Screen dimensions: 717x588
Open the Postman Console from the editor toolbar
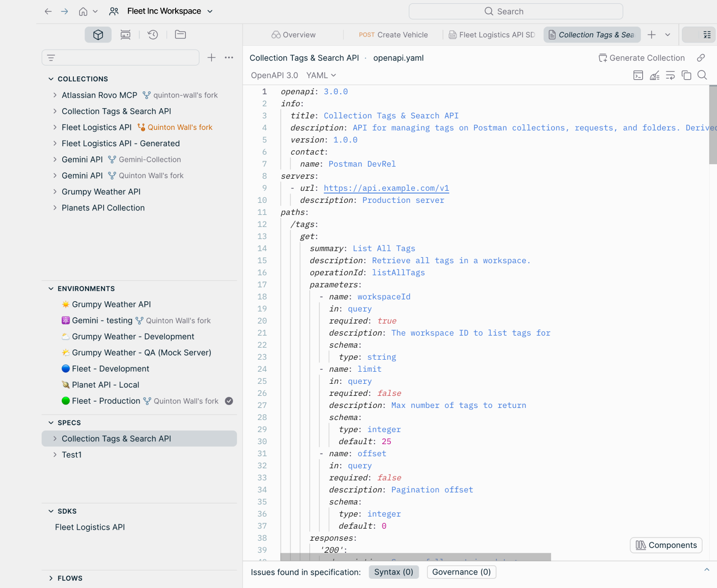pyautogui.click(x=638, y=75)
